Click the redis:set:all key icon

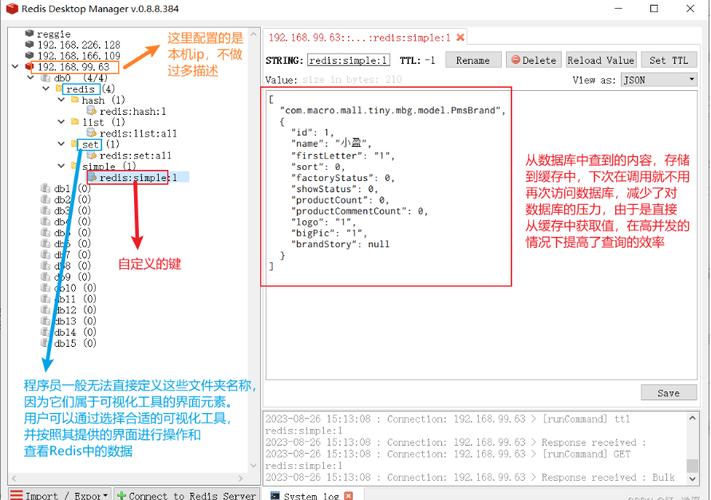coord(91,155)
